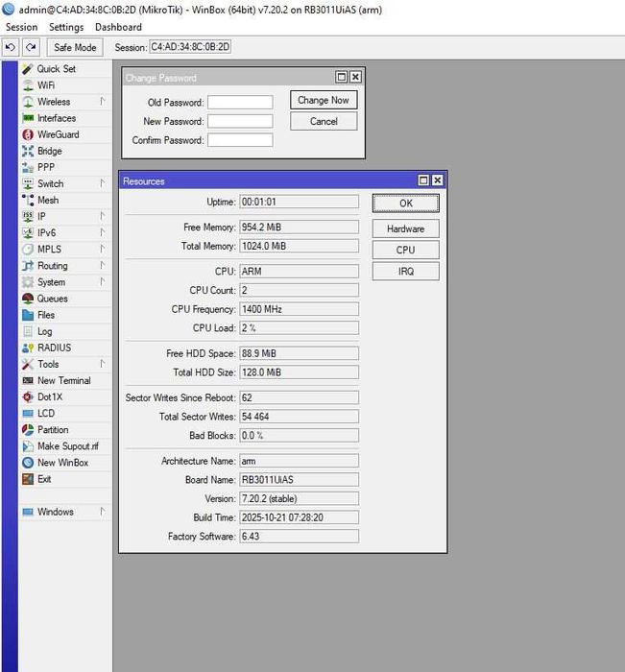Screen dimensions: 625x672
Task: Expand the Routing submenu arrow
Action: point(102,265)
